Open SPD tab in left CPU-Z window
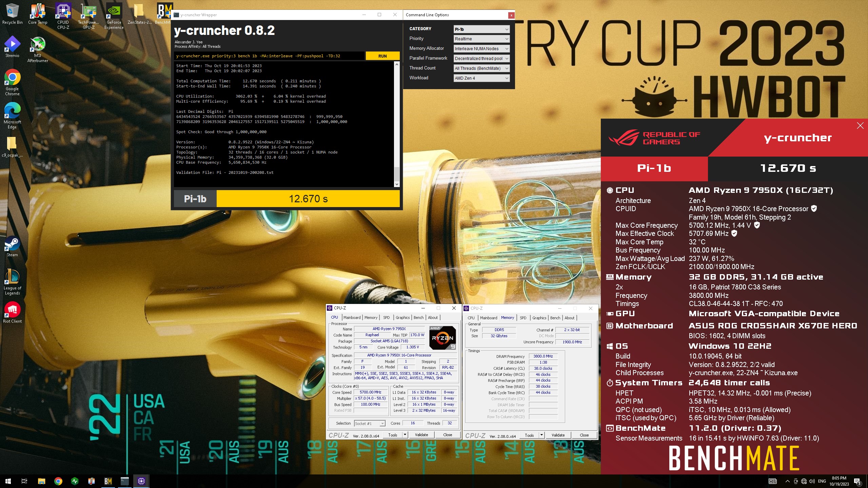868x488 pixels. coord(387,318)
